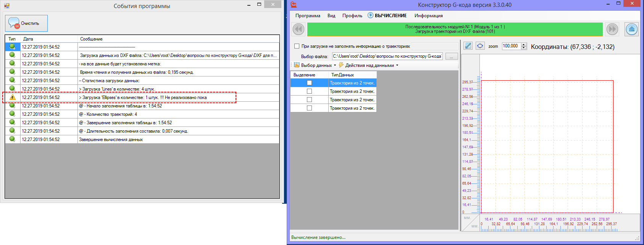Click the Выбор данных toolbar icon

point(297,65)
